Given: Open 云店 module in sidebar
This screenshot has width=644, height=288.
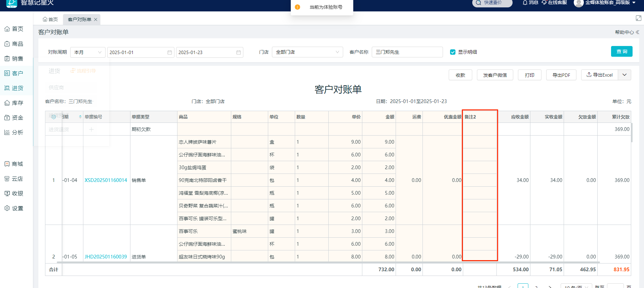Looking at the screenshot, I should coord(14,179).
